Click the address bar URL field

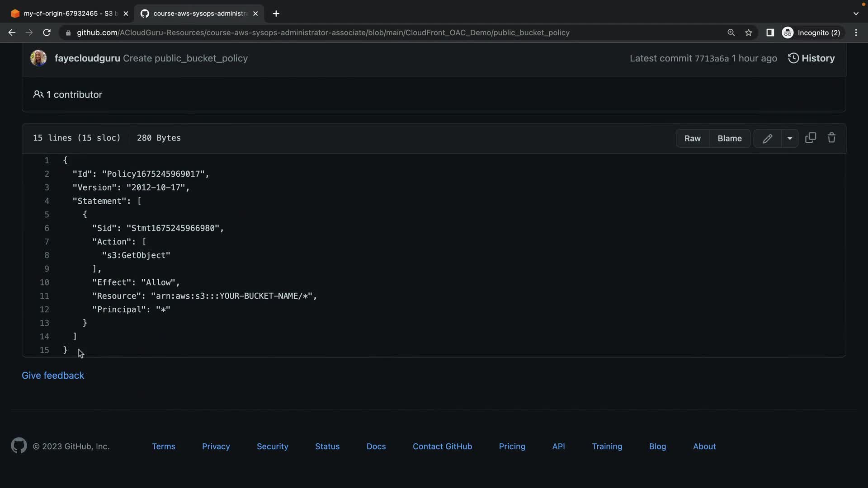pos(323,33)
